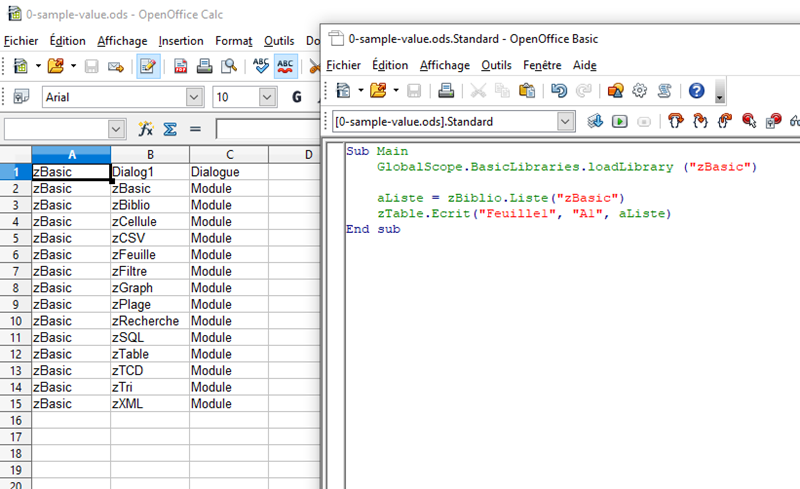Open Insertion menu in Calc

click(x=181, y=41)
